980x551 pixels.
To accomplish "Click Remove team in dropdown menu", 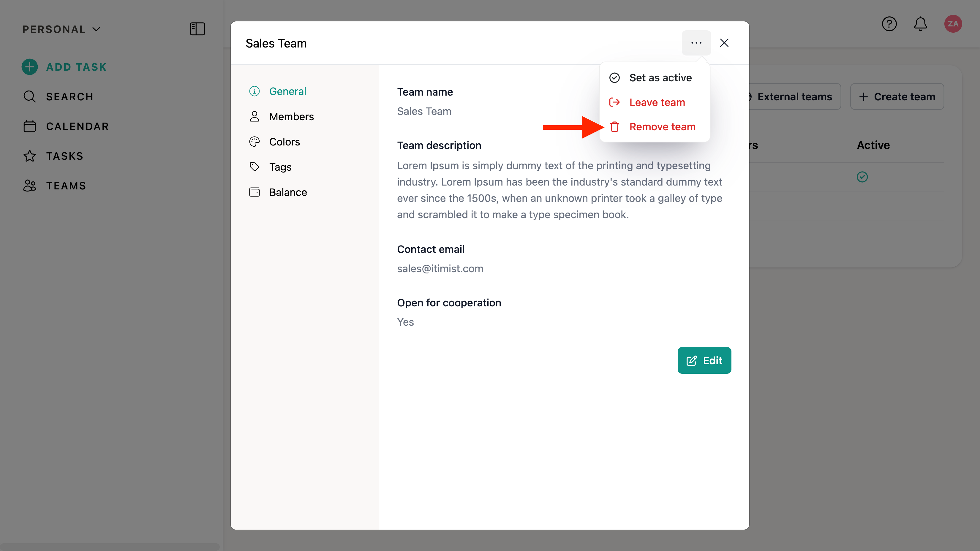I will [x=662, y=127].
